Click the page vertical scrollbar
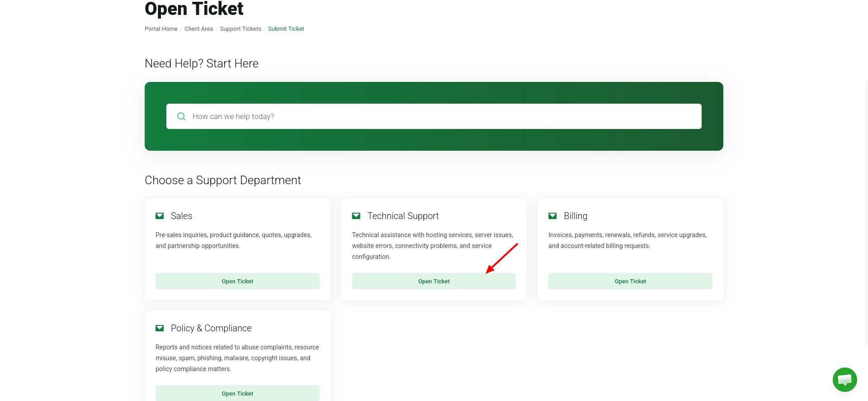Image resolution: width=868 pixels, height=401 pixels. coord(866,213)
